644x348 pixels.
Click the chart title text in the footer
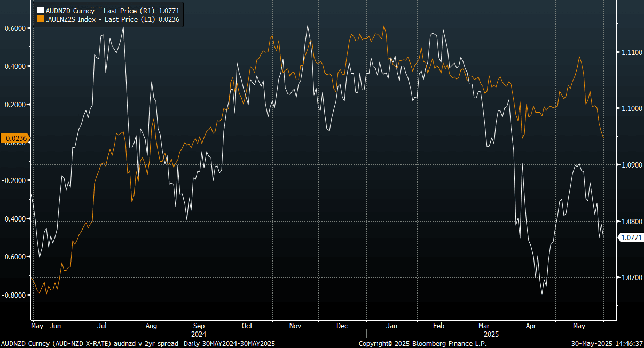coord(138,343)
